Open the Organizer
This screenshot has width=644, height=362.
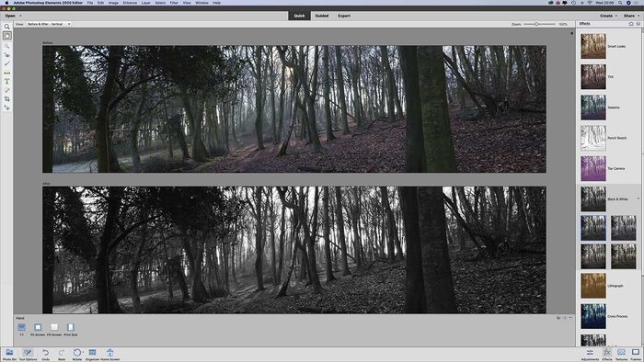(x=92, y=353)
